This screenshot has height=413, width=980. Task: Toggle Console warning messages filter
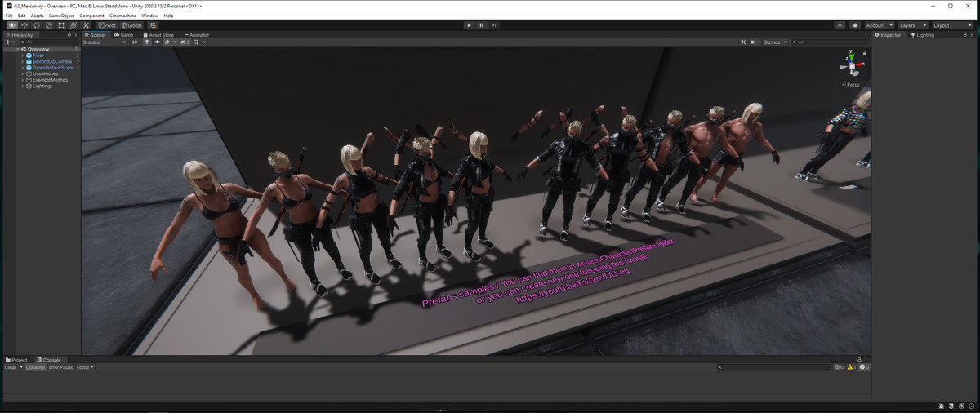coord(852,367)
